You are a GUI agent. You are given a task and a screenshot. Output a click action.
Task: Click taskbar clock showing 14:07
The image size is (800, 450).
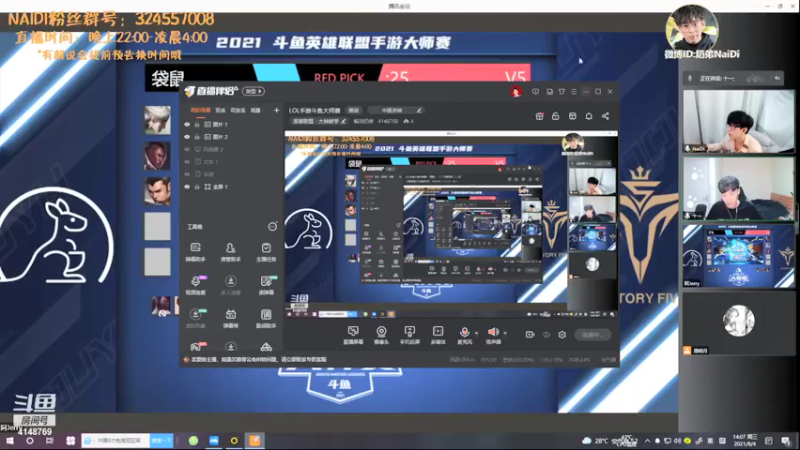click(745, 440)
